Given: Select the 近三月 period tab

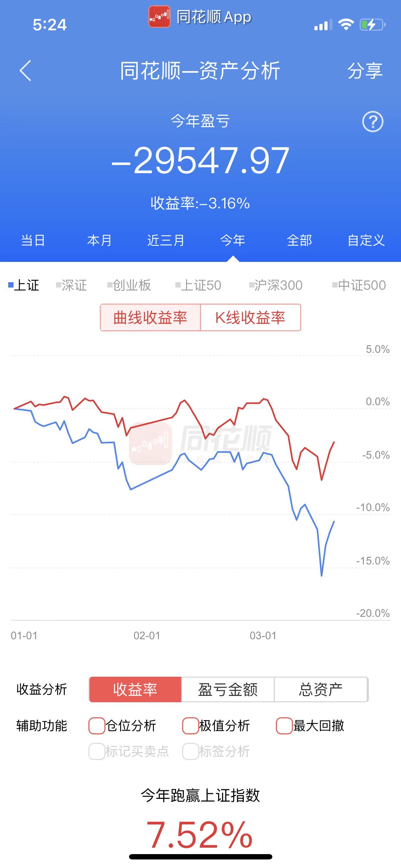Looking at the screenshot, I should click(x=166, y=241).
